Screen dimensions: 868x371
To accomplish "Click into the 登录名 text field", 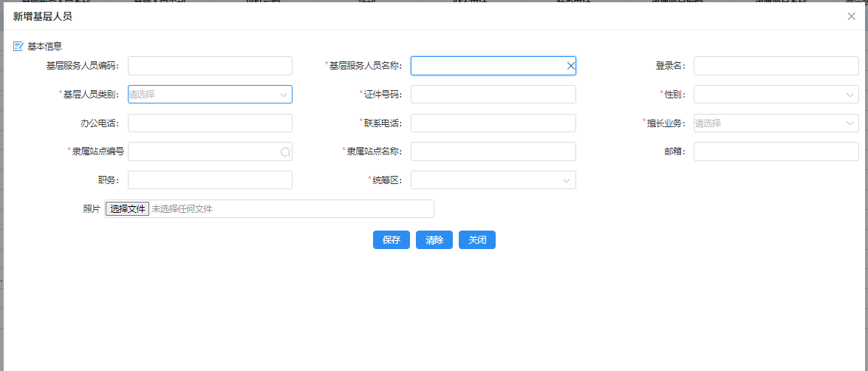I will point(776,66).
